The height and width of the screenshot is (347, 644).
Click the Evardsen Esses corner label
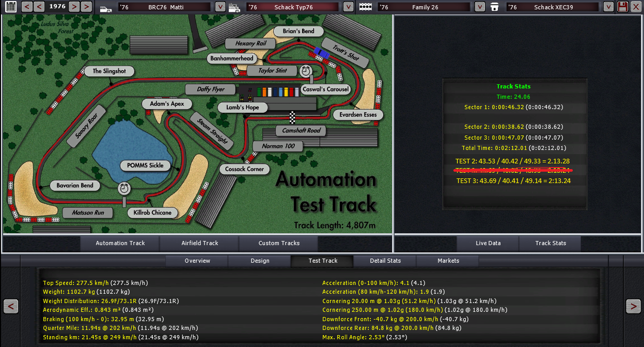pos(358,114)
